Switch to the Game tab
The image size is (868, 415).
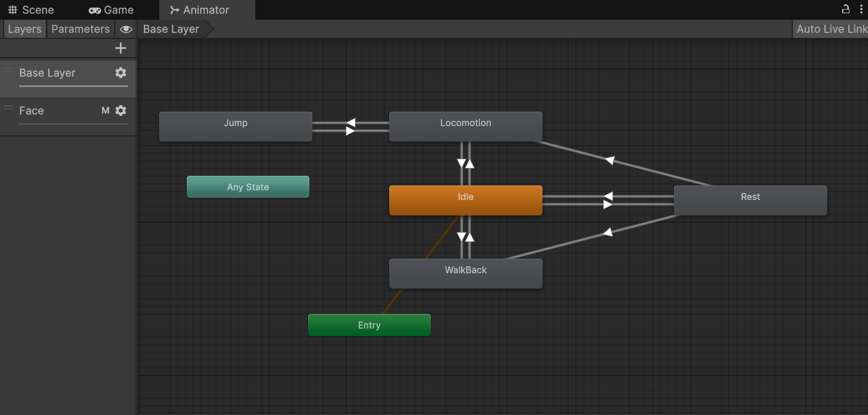coord(111,10)
